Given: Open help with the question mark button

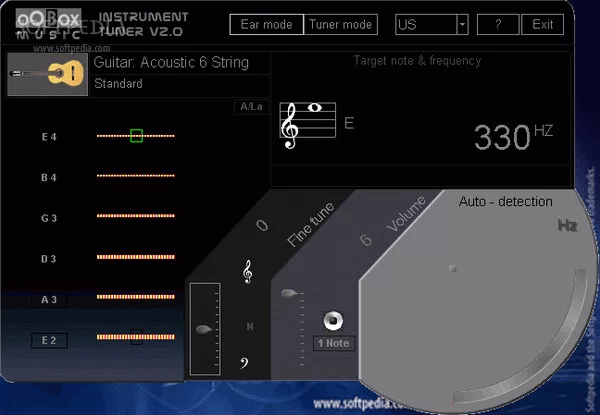Looking at the screenshot, I should coord(498,24).
